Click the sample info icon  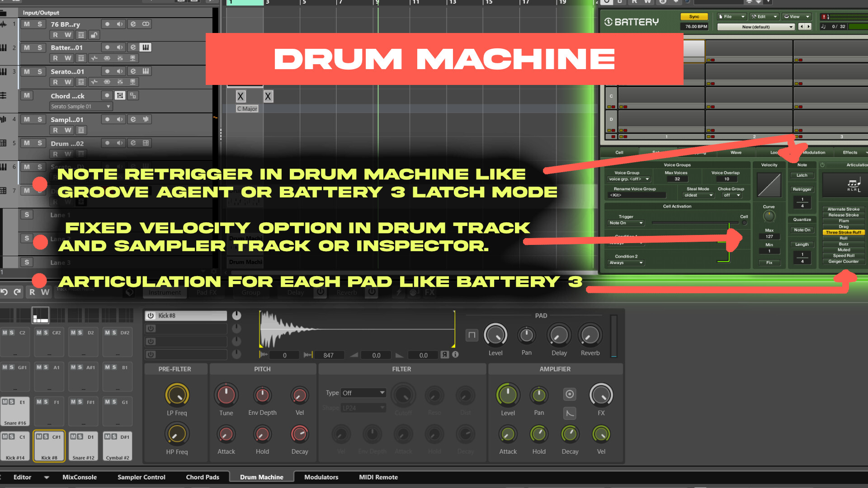(456, 355)
